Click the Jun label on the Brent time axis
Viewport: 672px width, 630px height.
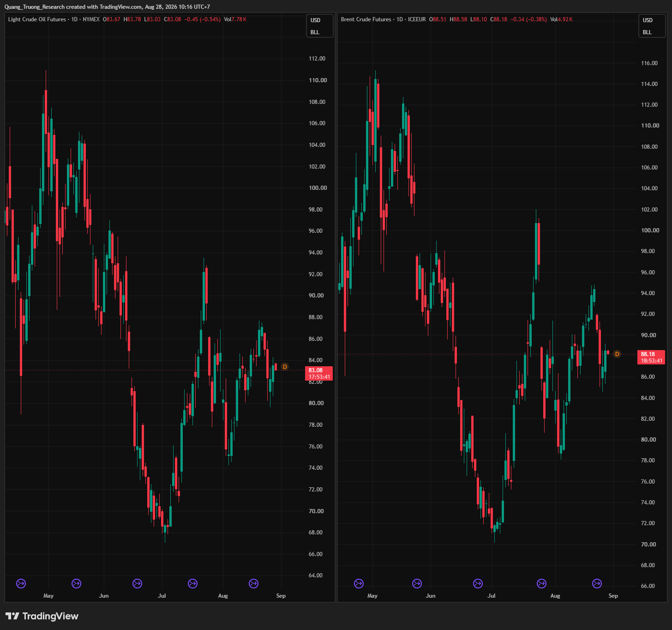pos(431,596)
